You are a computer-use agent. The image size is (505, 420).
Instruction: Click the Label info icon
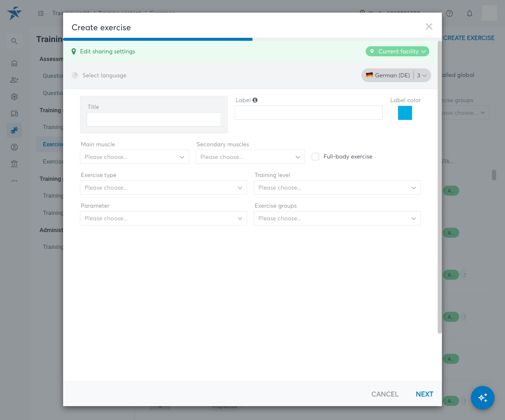[255, 100]
